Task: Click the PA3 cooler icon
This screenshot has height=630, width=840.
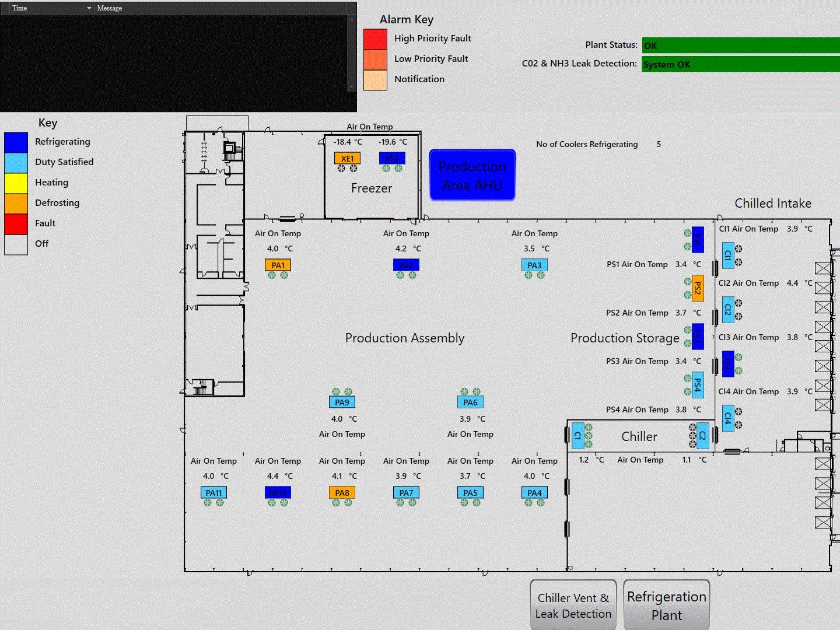Action: click(534, 265)
